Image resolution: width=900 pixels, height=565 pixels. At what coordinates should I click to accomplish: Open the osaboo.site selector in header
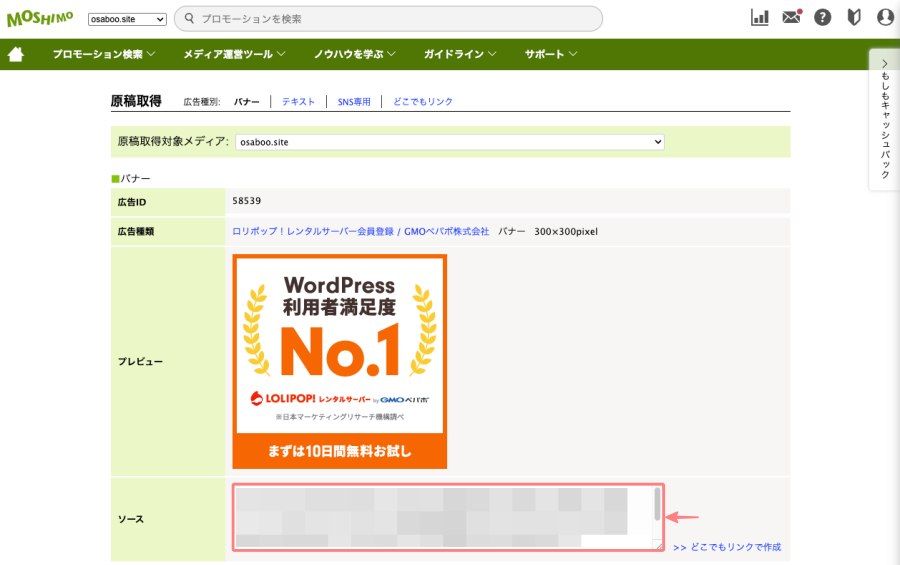coord(127,19)
